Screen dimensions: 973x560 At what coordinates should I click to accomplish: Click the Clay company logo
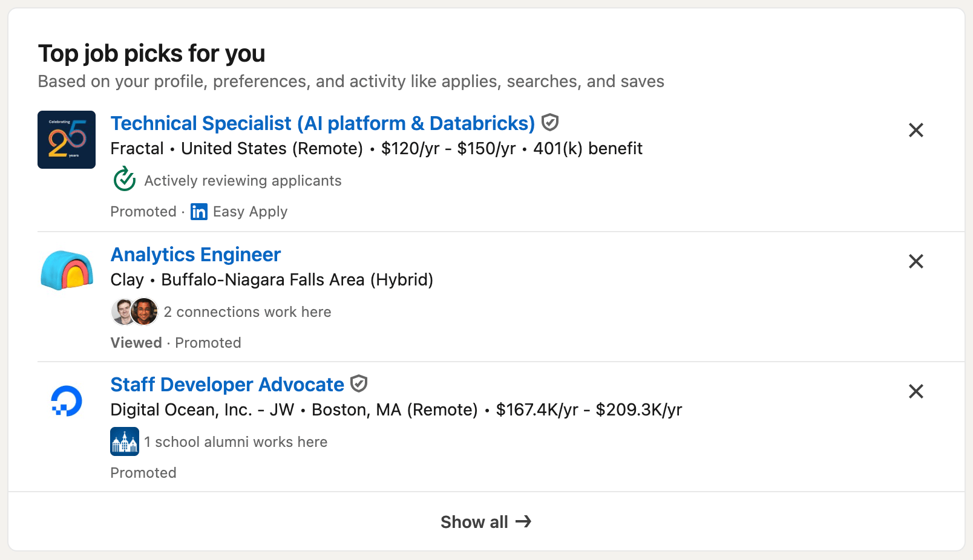[x=67, y=270]
